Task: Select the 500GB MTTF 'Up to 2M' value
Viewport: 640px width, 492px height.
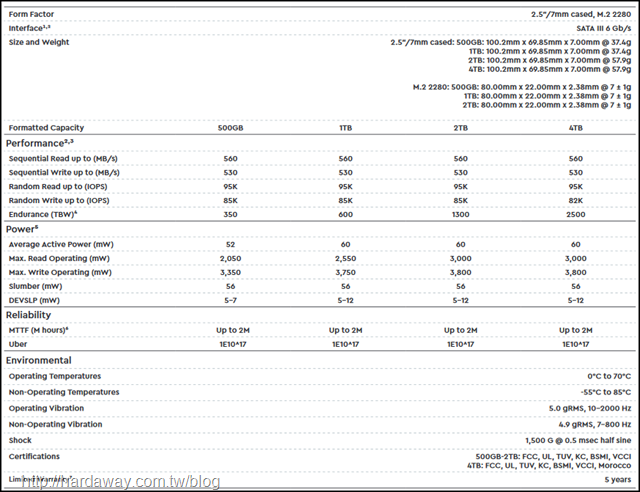Action: [233, 330]
